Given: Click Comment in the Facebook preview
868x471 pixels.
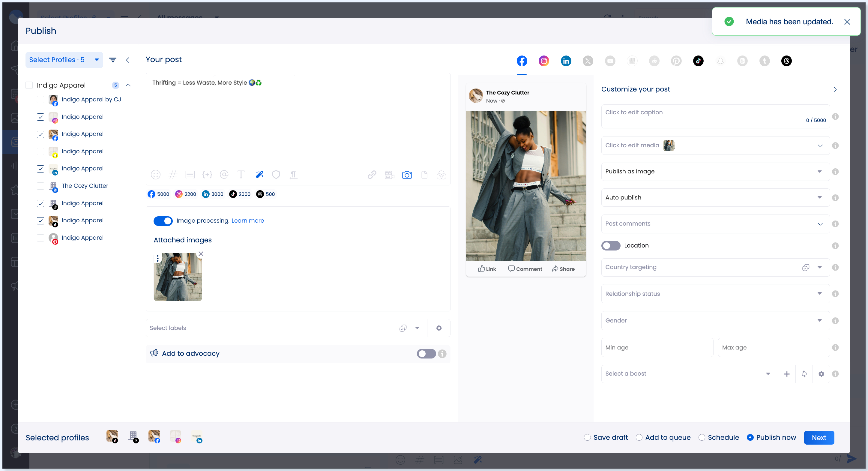Looking at the screenshot, I should click(x=525, y=269).
